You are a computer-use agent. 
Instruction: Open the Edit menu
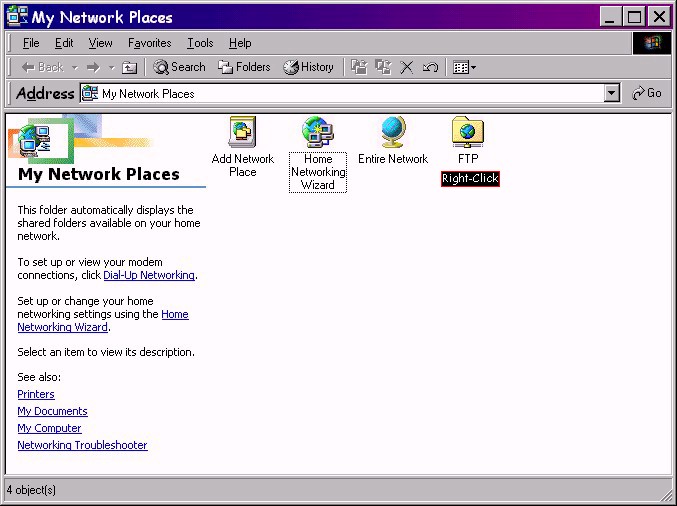click(x=64, y=43)
